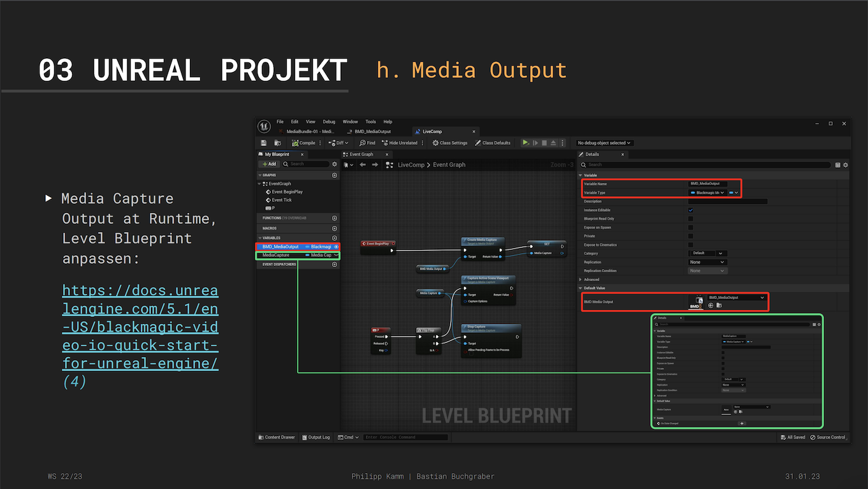
Task: Click the Details panel search field
Action: pos(707,164)
